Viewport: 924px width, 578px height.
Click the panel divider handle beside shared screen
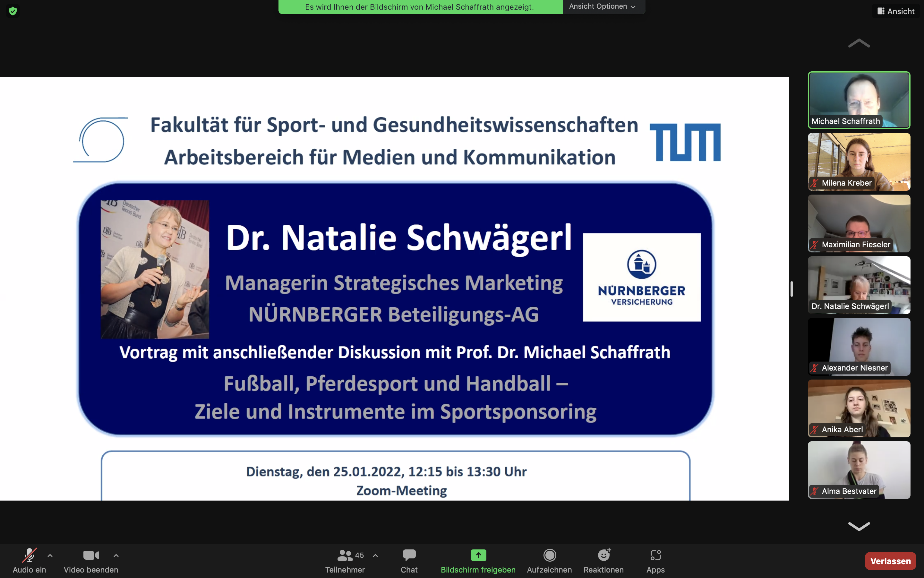click(791, 289)
